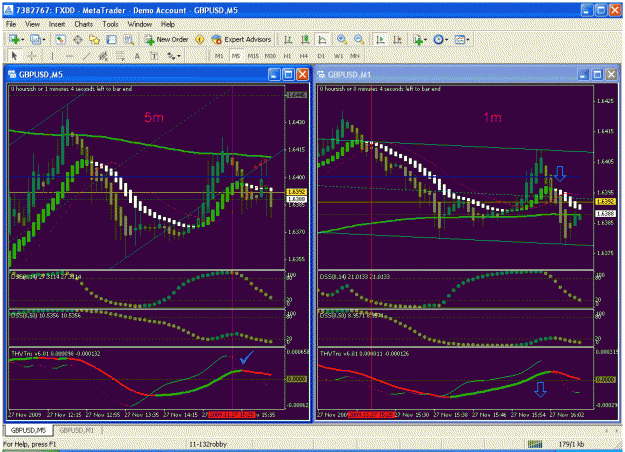The image size is (625, 452).
Task: Select the Cursor arrow tool
Action: pos(15,56)
